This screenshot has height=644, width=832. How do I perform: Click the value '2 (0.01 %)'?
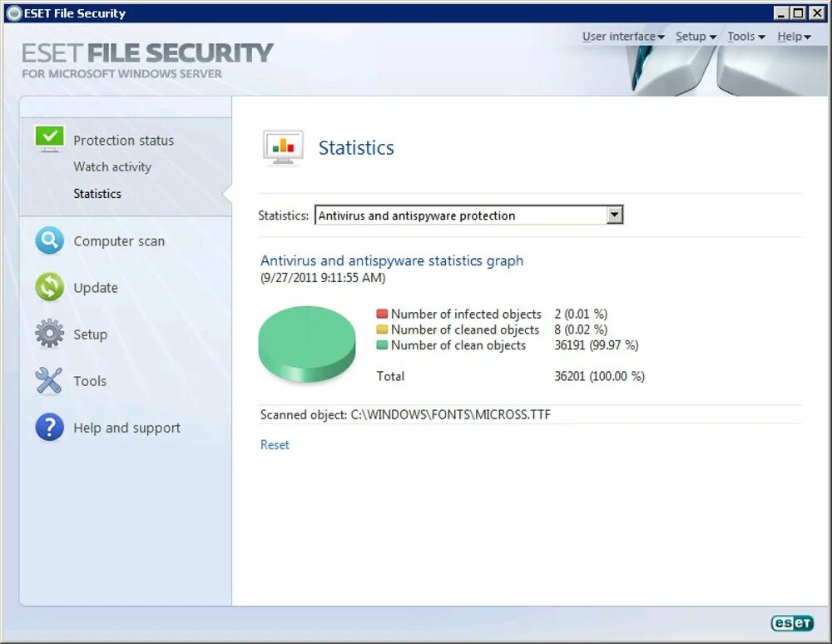(581, 314)
